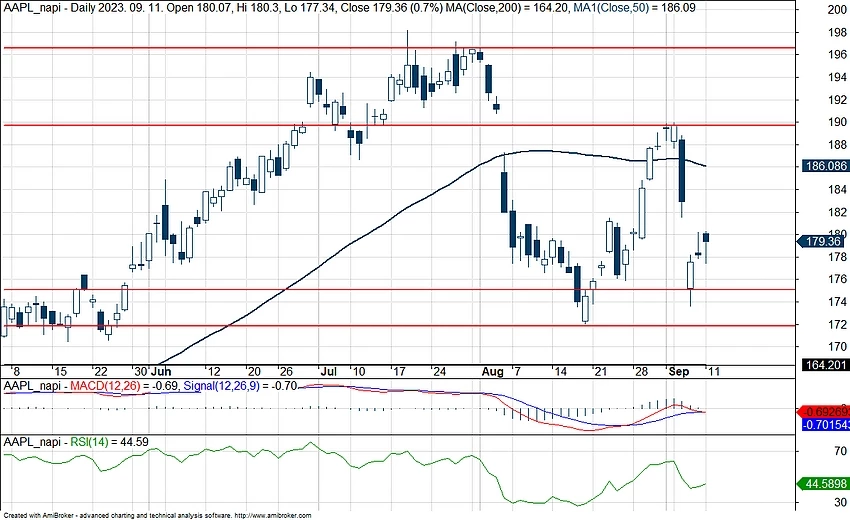Click the Jun month label on date axis
The height and width of the screenshot is (520, 850).
[x=161, y=371]
